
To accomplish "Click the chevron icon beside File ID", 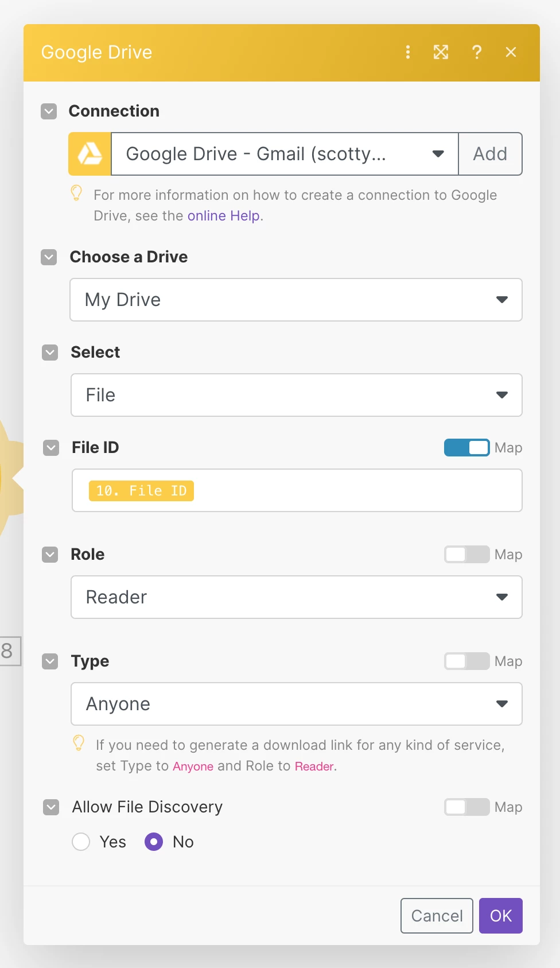I will (51, 447).
